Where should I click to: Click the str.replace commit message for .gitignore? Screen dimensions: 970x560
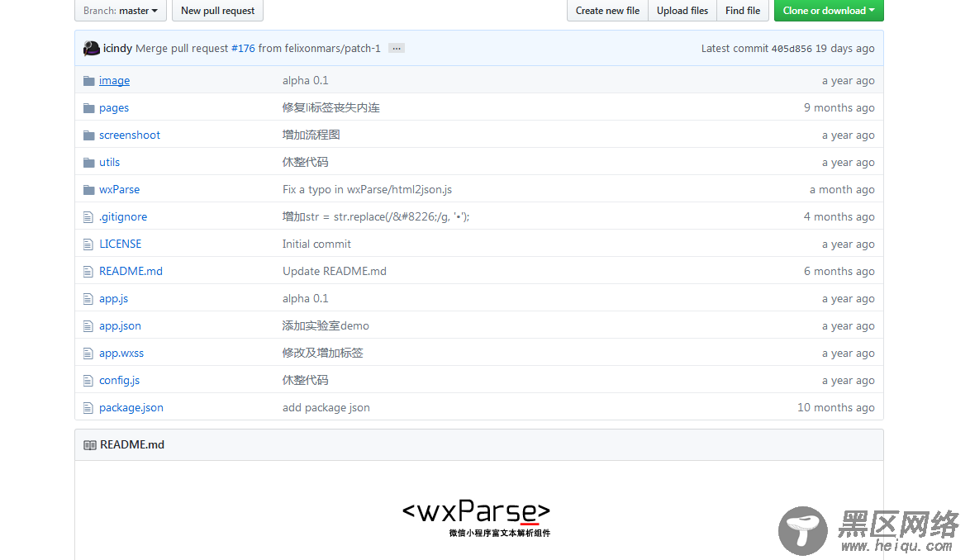(376, 216)
